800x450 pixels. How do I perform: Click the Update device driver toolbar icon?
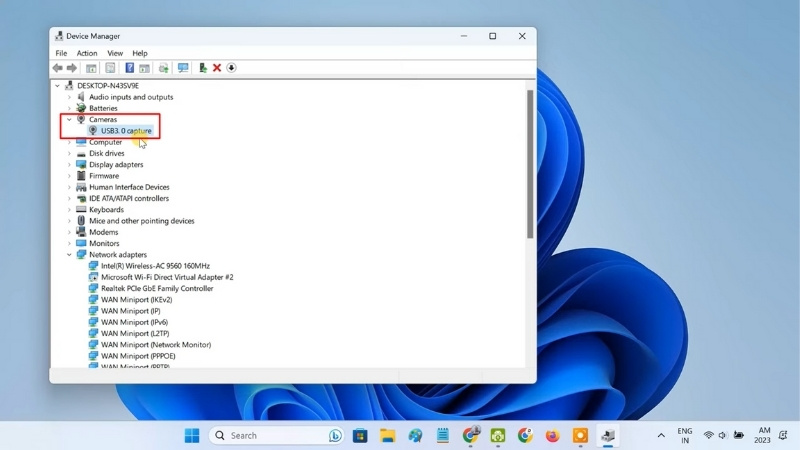click(164, 68)
